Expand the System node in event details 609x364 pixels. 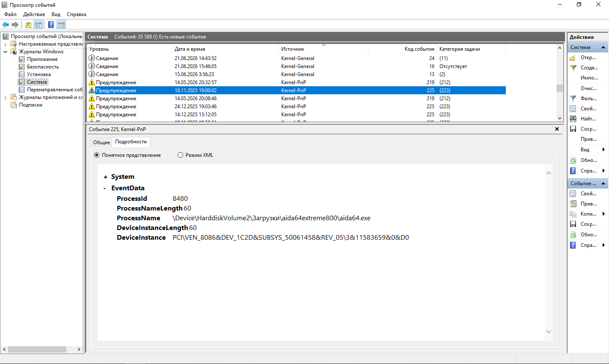(105, 177)
